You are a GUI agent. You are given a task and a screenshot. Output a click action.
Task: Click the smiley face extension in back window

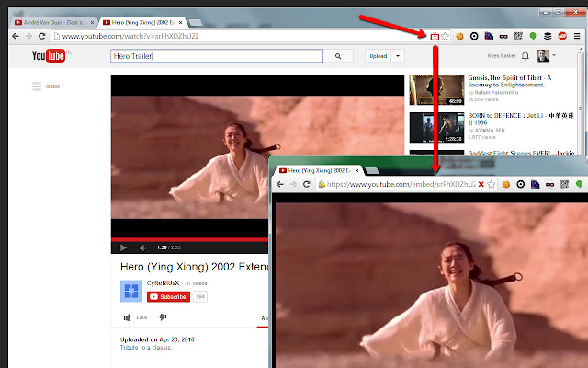[459, 36]
